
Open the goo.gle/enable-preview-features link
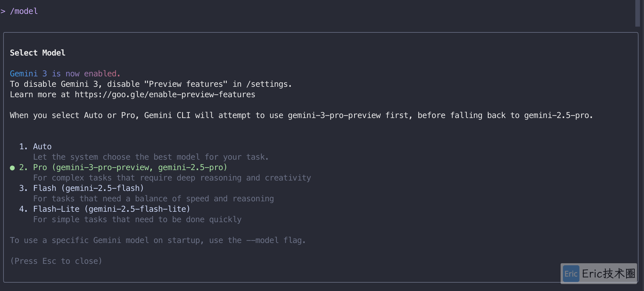pos(165,95)
